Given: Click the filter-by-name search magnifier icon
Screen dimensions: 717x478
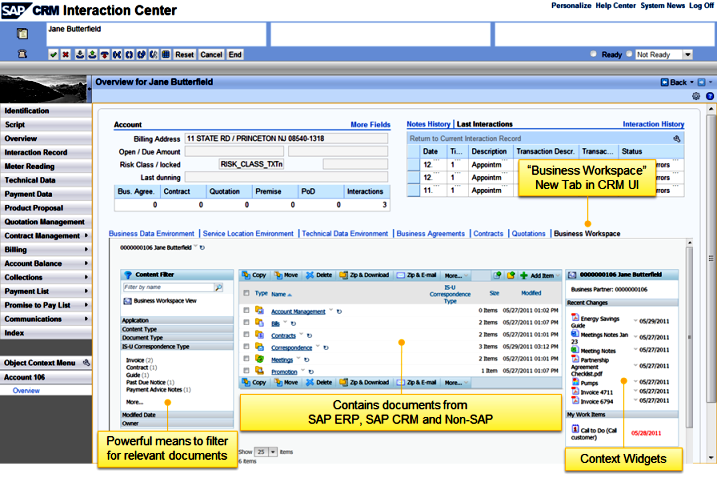Looking at the screenshot, I should (x=219, y=287).
